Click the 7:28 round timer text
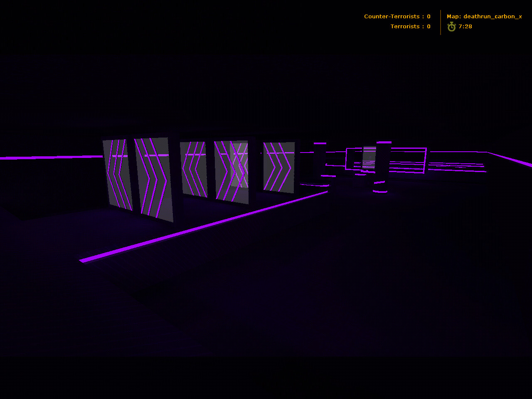Screen dimensions: 532x399 click(x=465, y=27)
